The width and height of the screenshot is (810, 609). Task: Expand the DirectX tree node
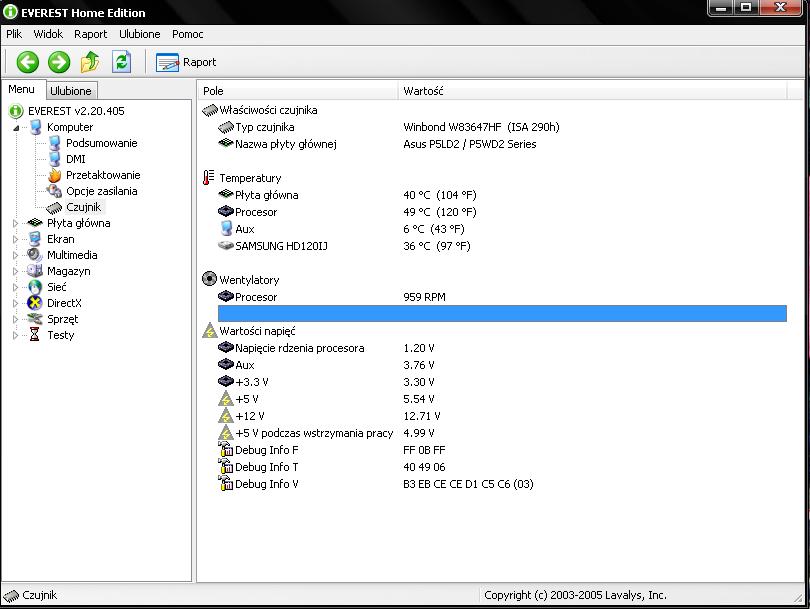15,303
